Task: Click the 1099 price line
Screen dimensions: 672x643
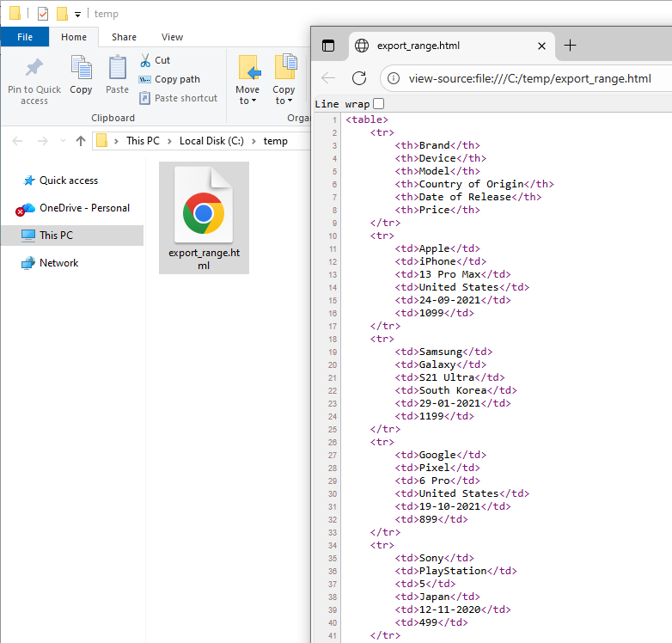Action: (x=434, y=313)
